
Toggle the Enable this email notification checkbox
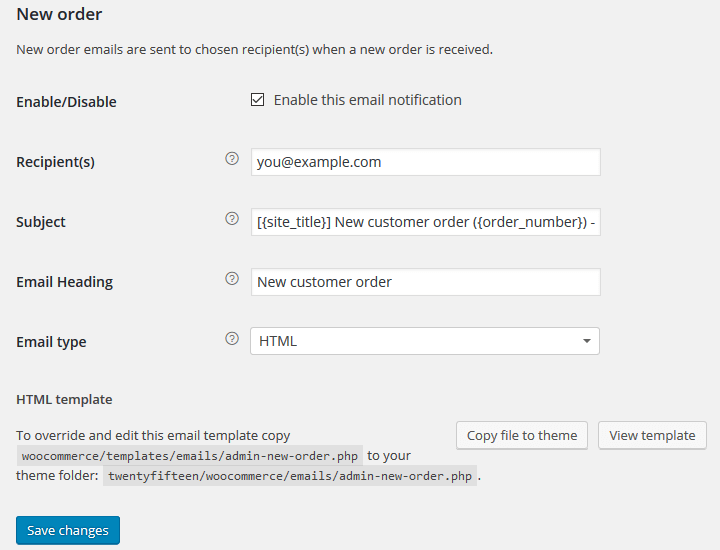pyautogui.click(x=257, y=100)
